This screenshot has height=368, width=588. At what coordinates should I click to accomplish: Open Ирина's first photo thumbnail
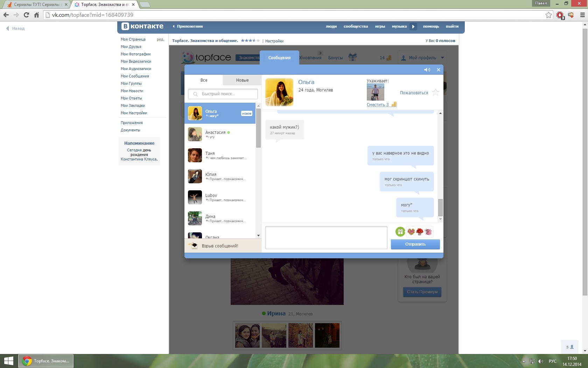247,335
